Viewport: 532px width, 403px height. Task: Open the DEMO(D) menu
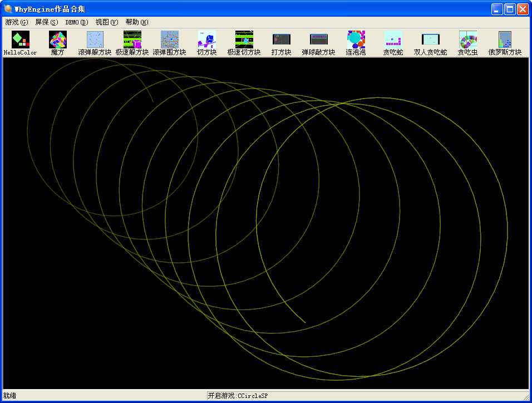(x=77, y=22)
